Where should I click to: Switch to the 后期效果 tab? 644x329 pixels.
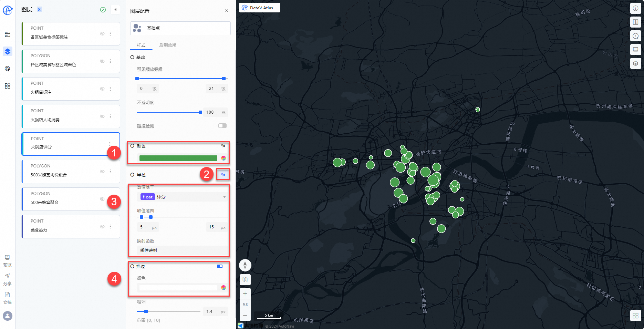(168, 45)
